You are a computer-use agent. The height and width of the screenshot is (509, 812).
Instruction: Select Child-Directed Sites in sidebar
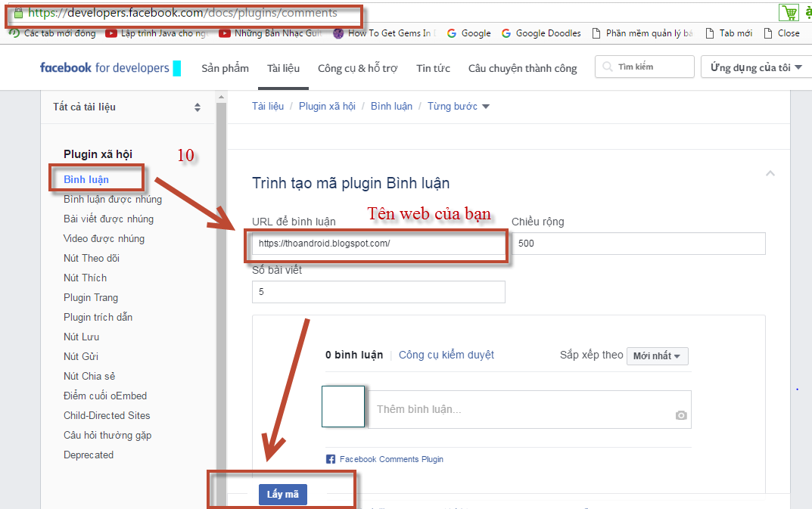[107, 416]
